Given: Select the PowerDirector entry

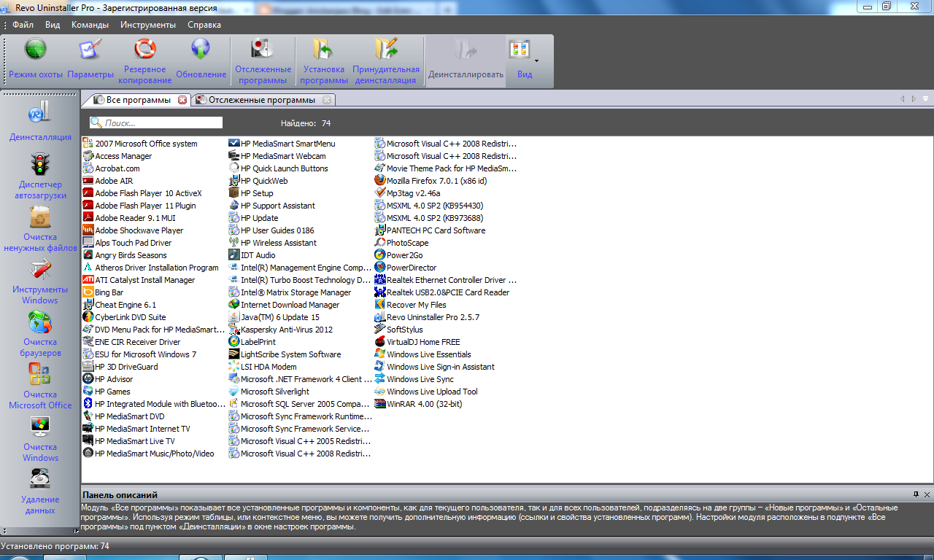Looking at the screenshot, I should tap(406, 268).
